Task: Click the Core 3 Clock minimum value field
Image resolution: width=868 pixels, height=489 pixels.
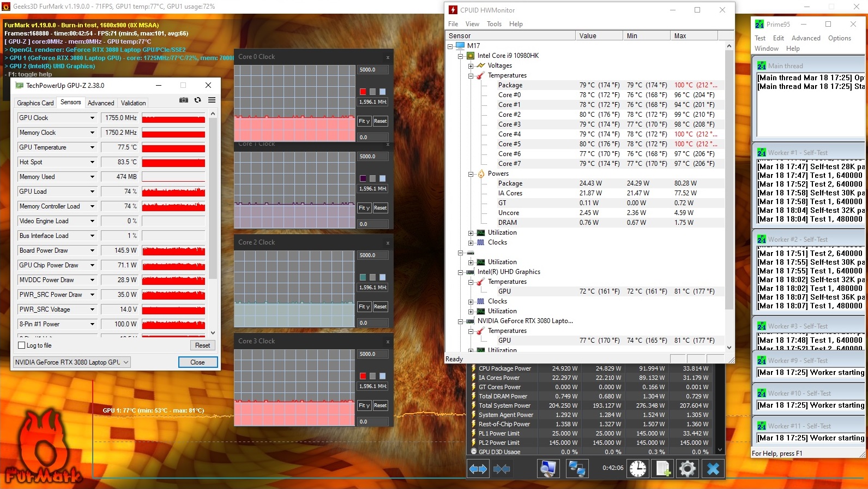Action: coord(373,422)
